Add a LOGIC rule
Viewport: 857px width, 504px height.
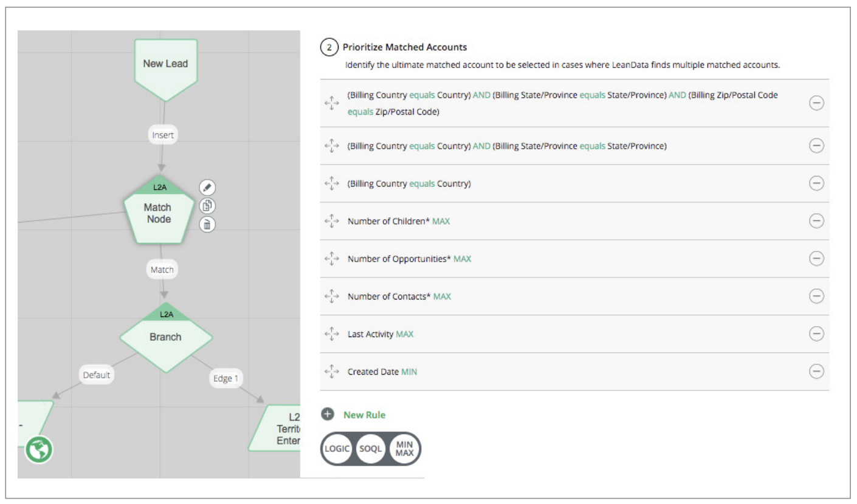pyautogui.click(x=337, y=449)
